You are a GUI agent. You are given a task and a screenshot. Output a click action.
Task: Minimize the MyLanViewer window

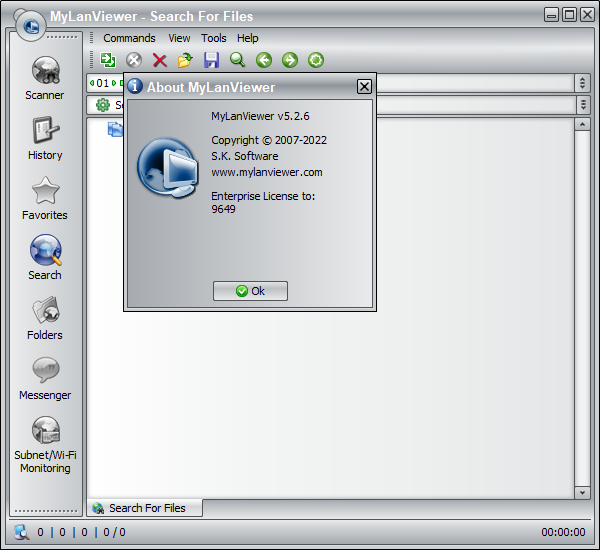click(551, 15)
